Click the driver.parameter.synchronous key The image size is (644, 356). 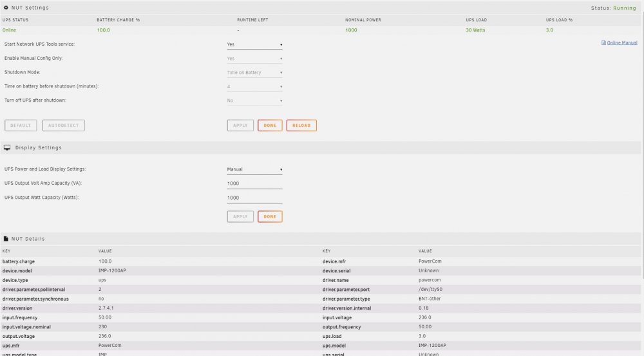click(35, 299)
